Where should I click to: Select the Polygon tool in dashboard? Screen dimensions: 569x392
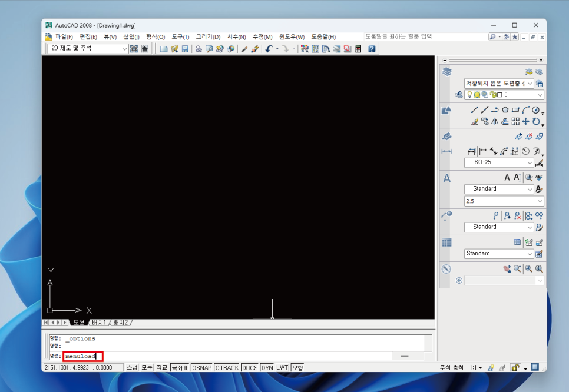(505, 109)
